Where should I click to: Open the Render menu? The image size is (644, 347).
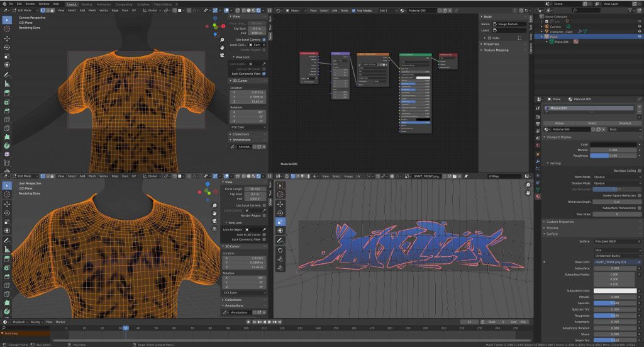click(x=30, y=4)
